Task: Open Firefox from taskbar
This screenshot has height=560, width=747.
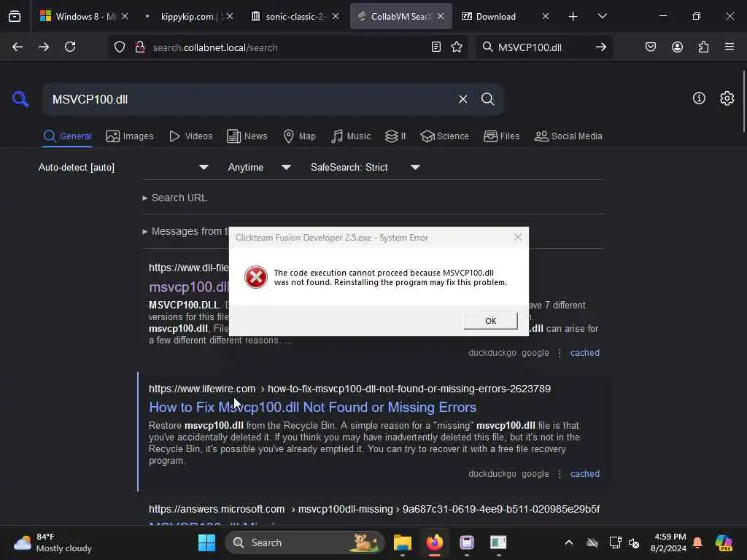Action: click(435, 542)
